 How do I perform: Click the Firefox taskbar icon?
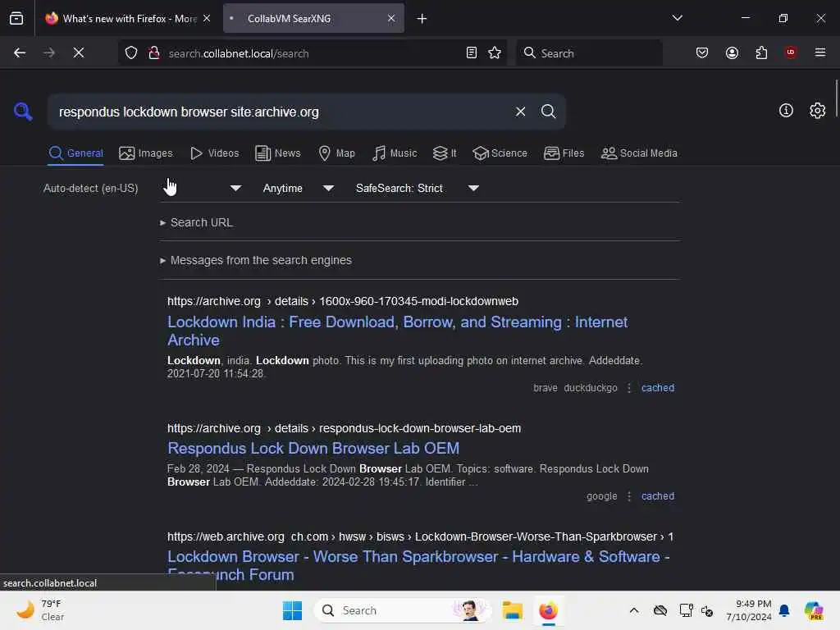[548, 610]
